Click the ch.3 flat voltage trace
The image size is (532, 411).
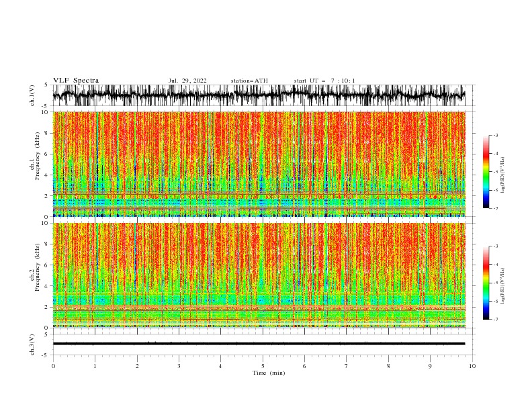(x=259, y=344)
